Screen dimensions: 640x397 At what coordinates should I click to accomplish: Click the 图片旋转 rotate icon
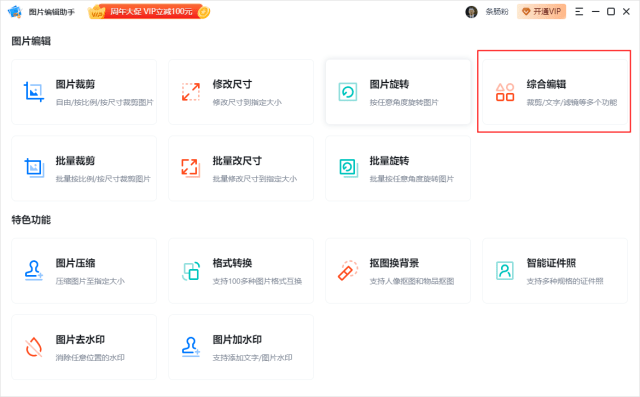click(348, 92)
